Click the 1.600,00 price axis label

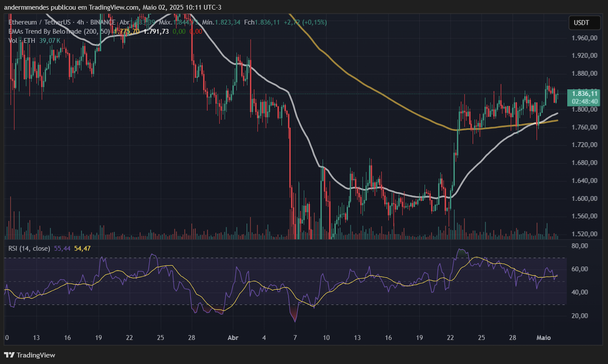[x=584, y=198]
